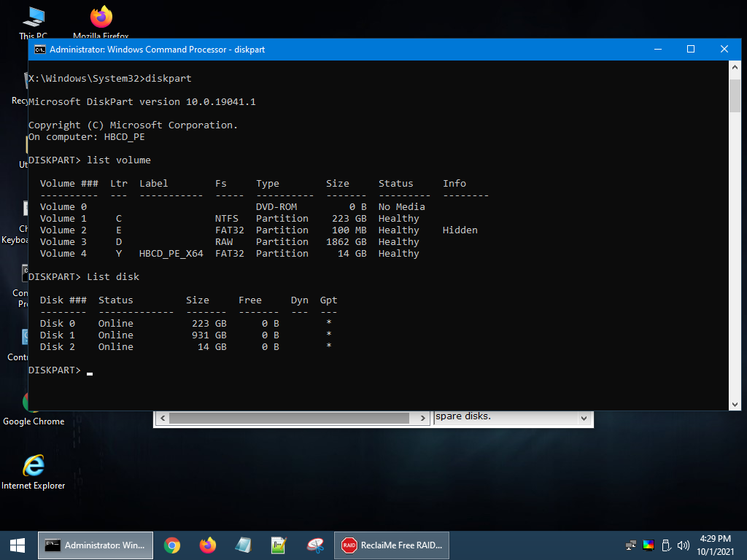Click the safely remove hardware USB icon
Image resolution: width=747 pixels, height=560 pixels.
click(666, 545)
